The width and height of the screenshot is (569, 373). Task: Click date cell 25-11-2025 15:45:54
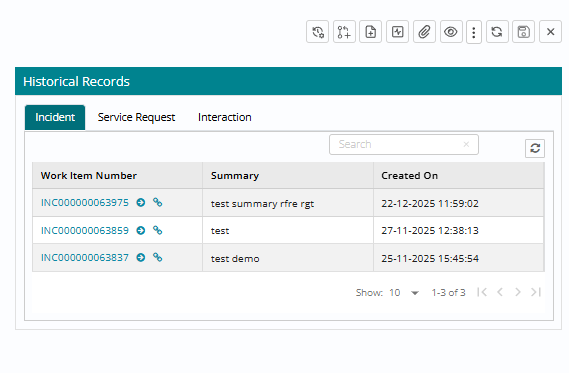(459, 258)
